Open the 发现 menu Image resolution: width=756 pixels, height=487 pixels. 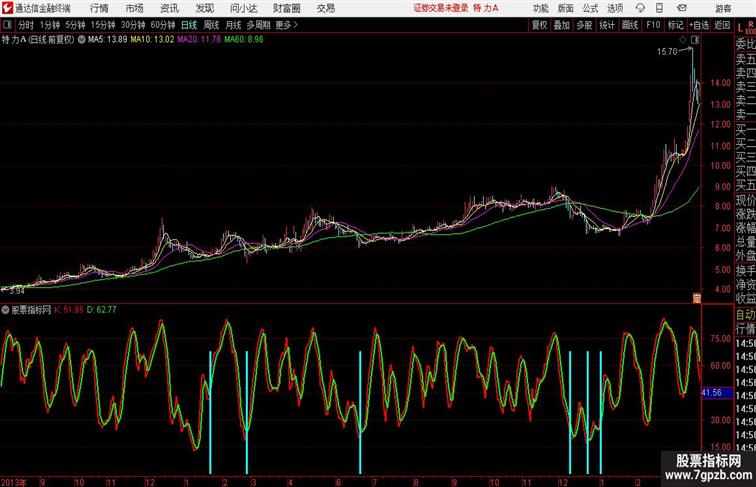tap(204, 8)
